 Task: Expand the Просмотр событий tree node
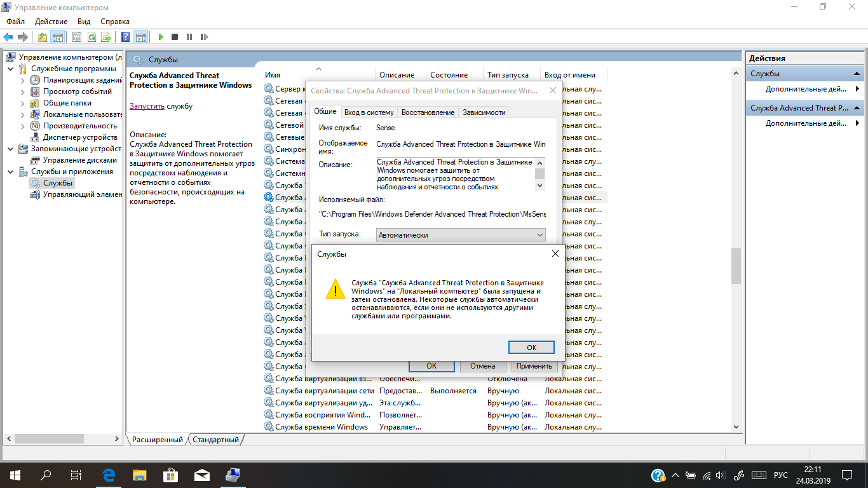point(23,91)
